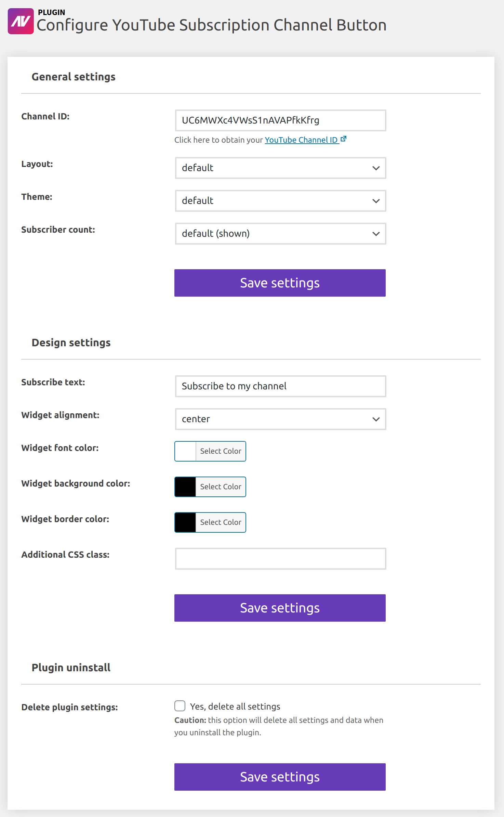
Task: Click the 'Widget alignment:' label
Action: point(60,415)
